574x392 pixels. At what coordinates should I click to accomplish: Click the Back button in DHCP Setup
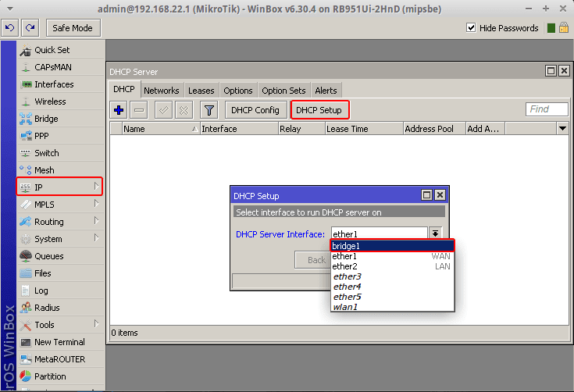pos(313,260)
